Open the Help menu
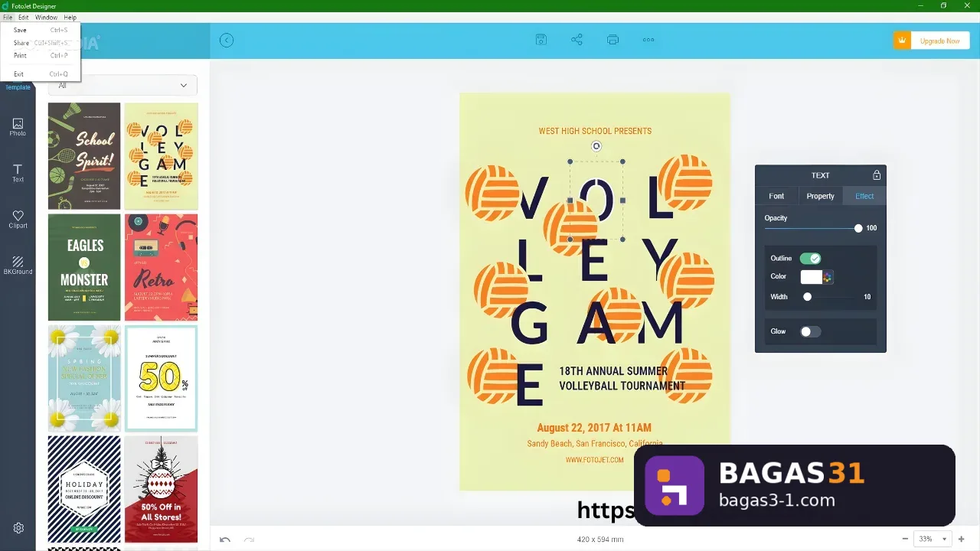The height and width of the screenshot is (551, 980). tap(70, 17)
